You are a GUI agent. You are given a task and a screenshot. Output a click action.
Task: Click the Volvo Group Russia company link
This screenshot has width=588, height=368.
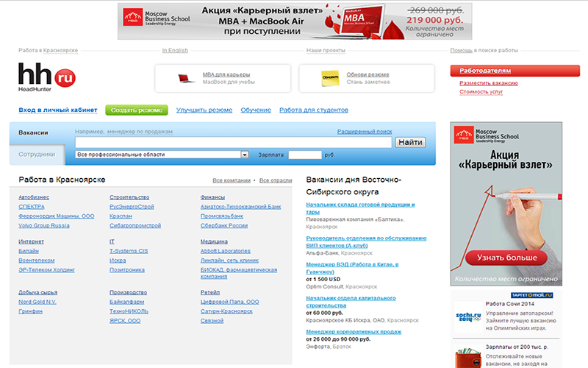44,225
